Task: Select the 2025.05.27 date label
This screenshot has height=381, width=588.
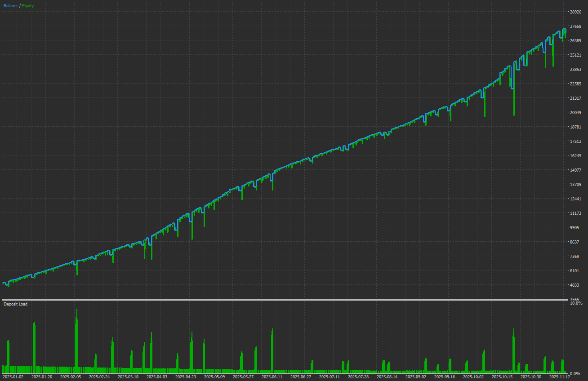Action: coord(243,377)
